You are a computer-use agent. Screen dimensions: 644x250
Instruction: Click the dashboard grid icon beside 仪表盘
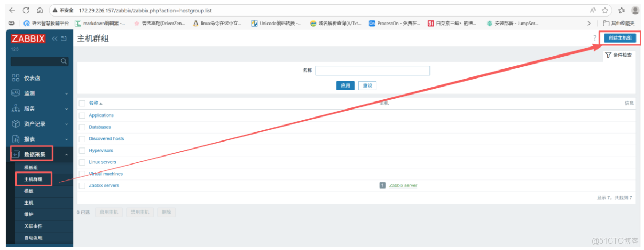[15, 78]
